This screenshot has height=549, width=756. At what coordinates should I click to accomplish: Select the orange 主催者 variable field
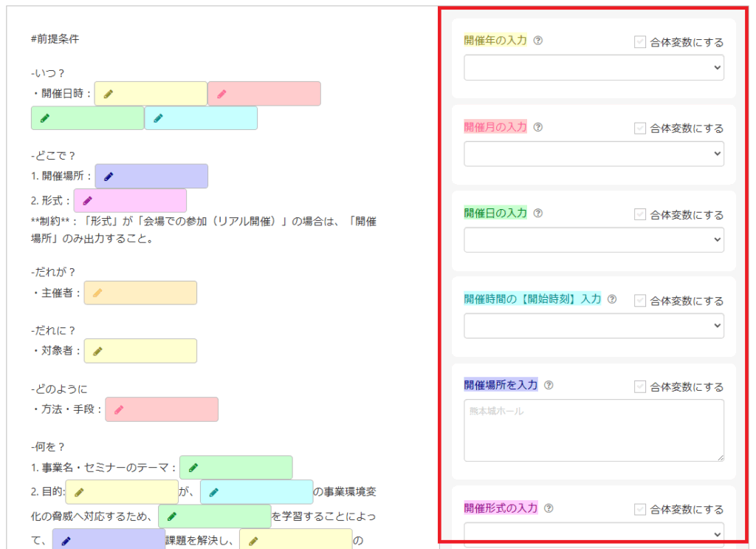pyautogui.click(x=140, y=293)
